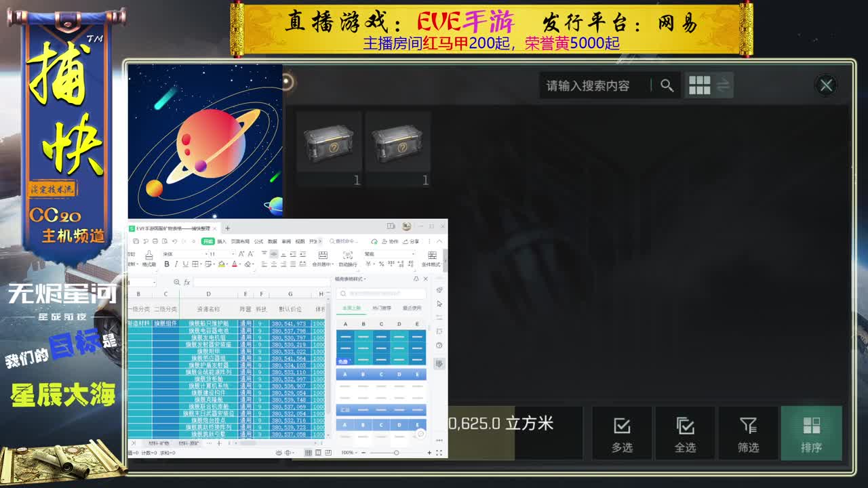The width and height of the screenshot is (868, 488).
Task: Open the name box dropdown arrow
Action: [154, 282]
